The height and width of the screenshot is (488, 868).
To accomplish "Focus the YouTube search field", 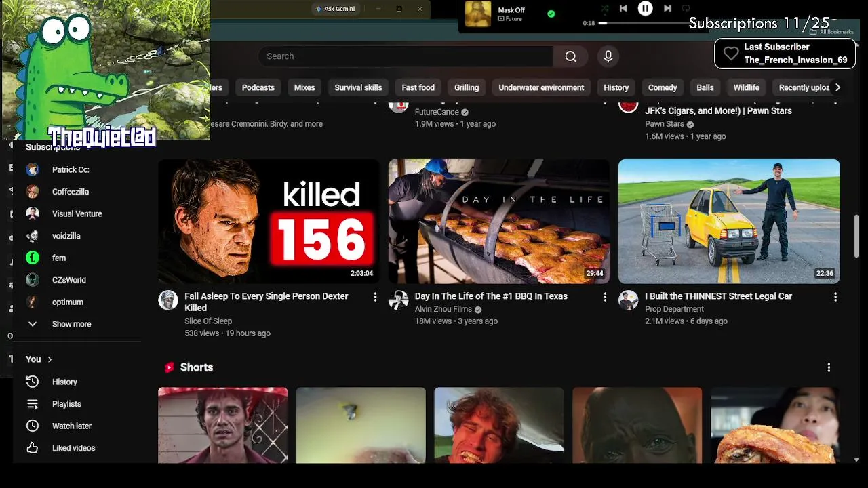I will 406,56.
